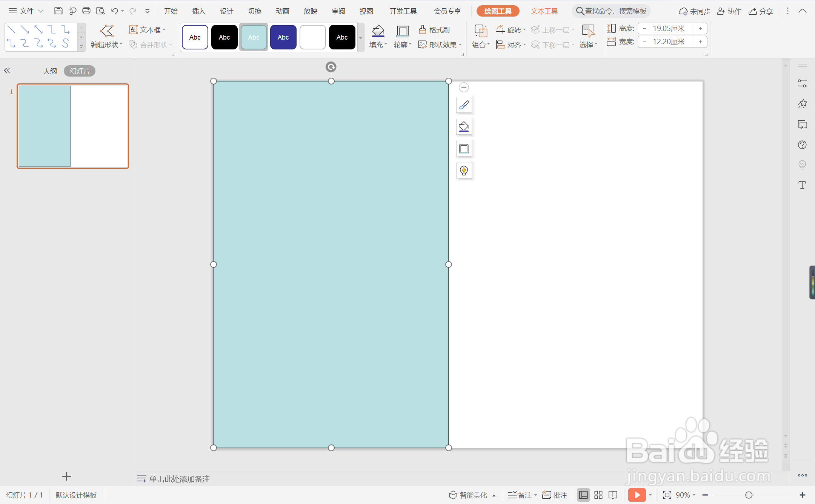
Task: Expand the quick access toolbar customize arrow
Action: tap(148, 11)
